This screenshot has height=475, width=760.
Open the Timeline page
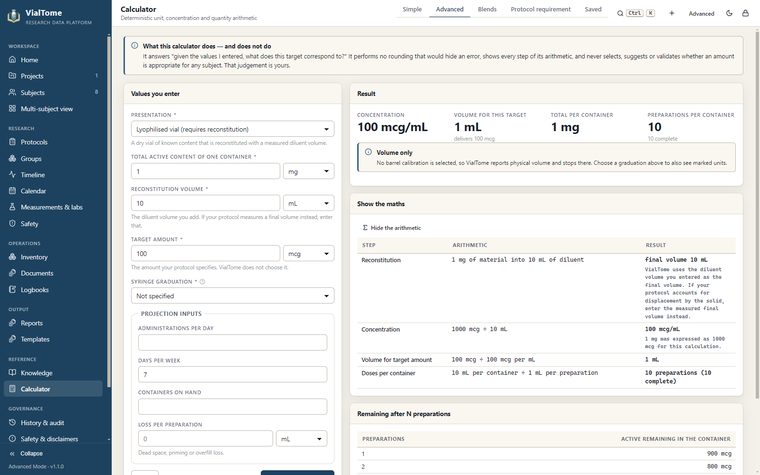[53, 174]
